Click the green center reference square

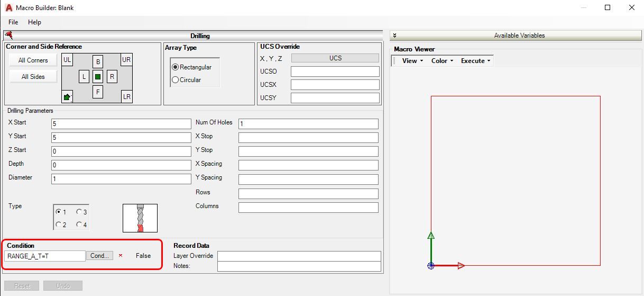pyautogui.click(x=98, y=77)
